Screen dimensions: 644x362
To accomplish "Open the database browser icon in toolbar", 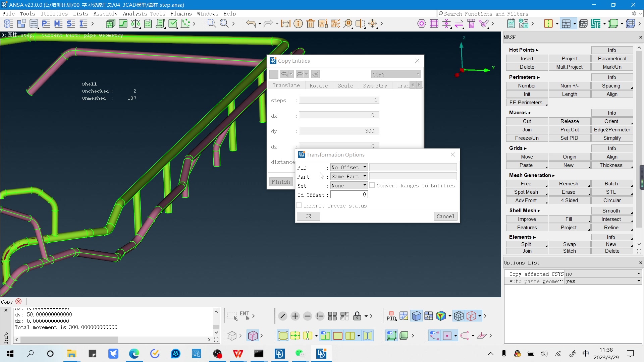I will tap(34, 24).
